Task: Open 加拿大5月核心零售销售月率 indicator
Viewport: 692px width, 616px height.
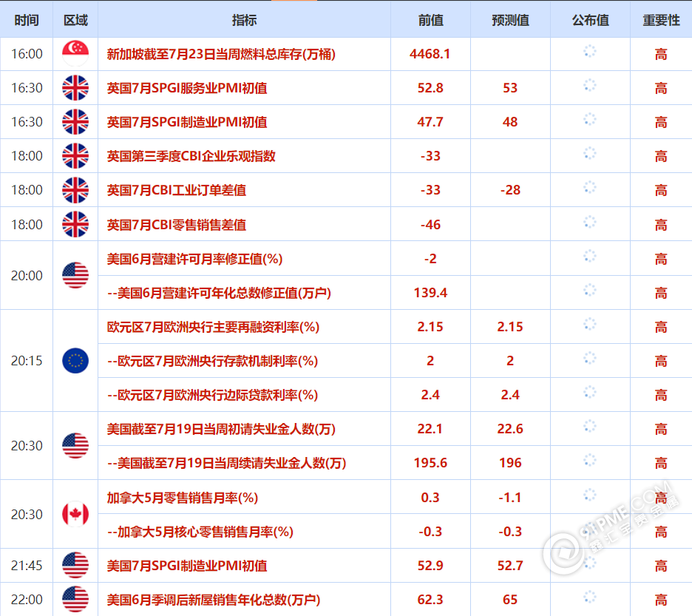Action: click(200, 532)
